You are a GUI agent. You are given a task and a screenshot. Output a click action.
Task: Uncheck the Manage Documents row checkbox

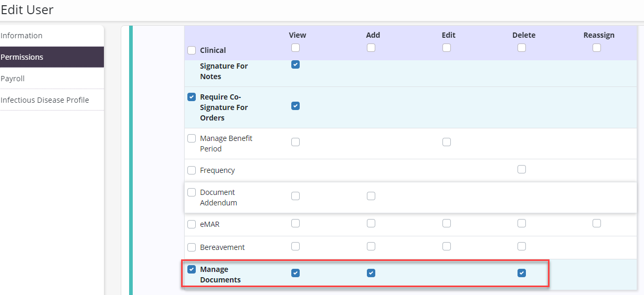point(192,269)
